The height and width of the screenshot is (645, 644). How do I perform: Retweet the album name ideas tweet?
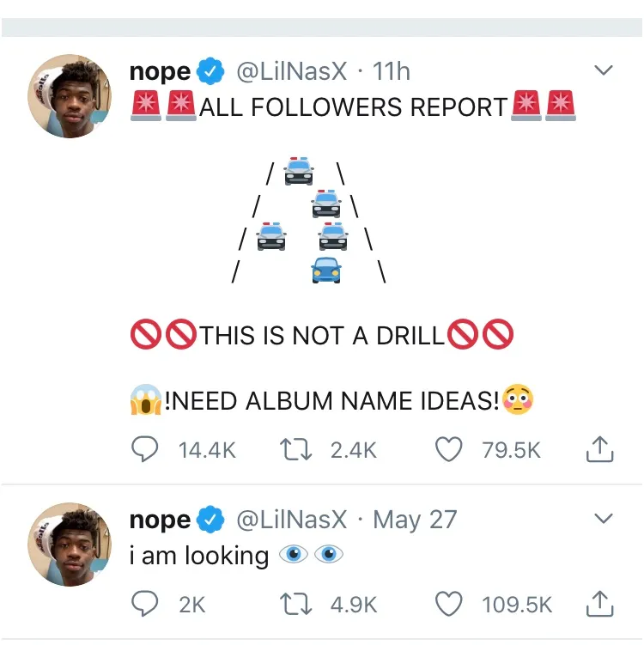coord(297,449)
